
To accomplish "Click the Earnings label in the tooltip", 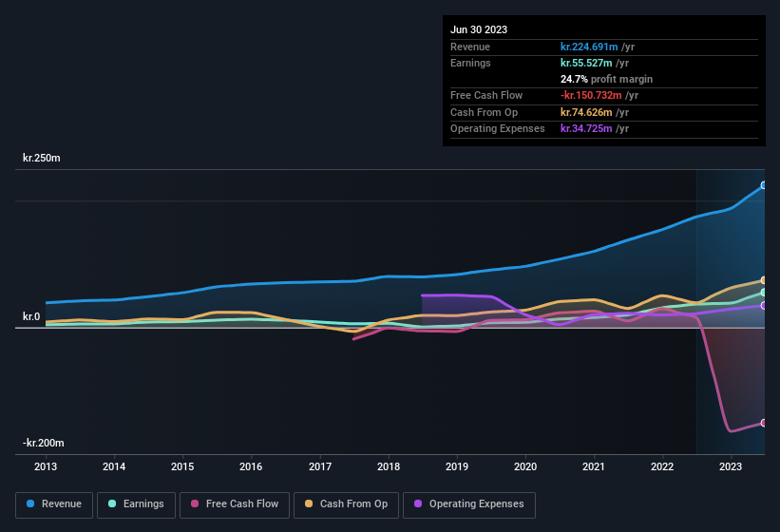I will [470, 63].
